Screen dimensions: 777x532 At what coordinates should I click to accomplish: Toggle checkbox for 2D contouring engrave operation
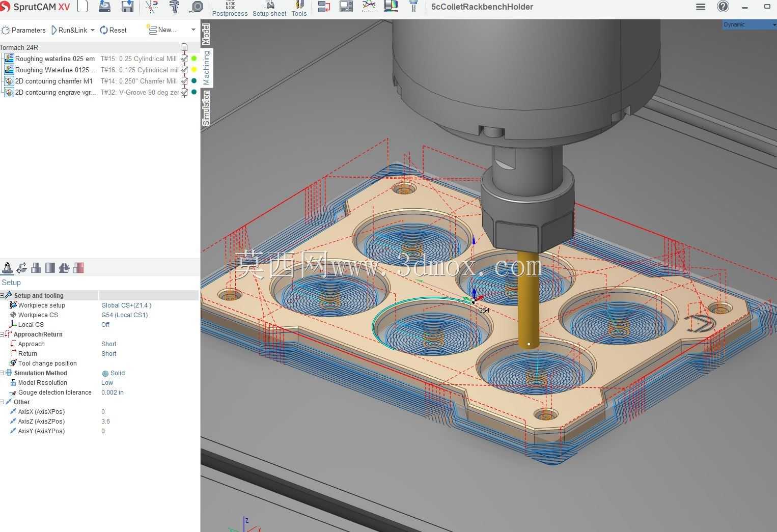[184, 92]
